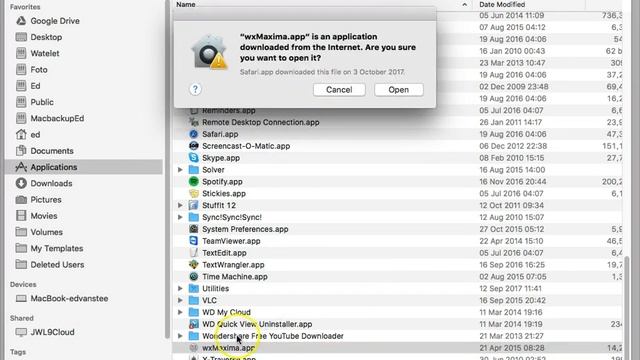Click the TeamViewer.app icon

[x=193, y=241]
